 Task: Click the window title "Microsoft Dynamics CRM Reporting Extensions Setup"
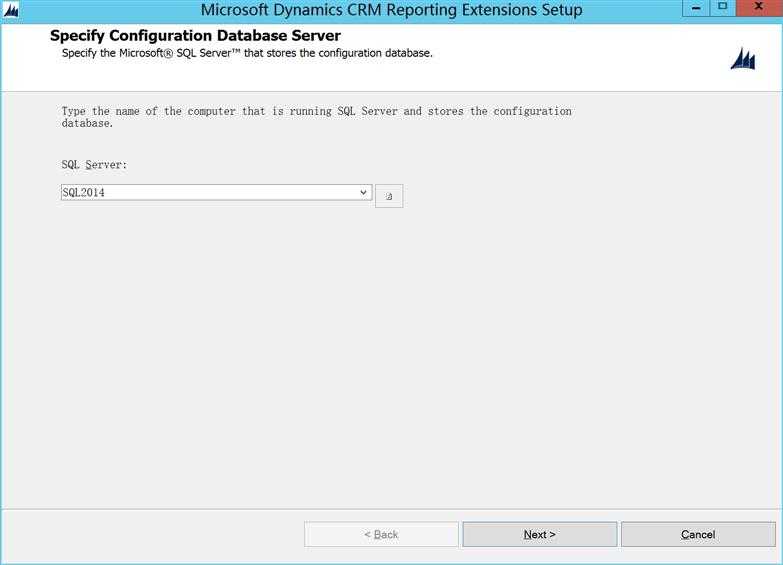[392, 10]
